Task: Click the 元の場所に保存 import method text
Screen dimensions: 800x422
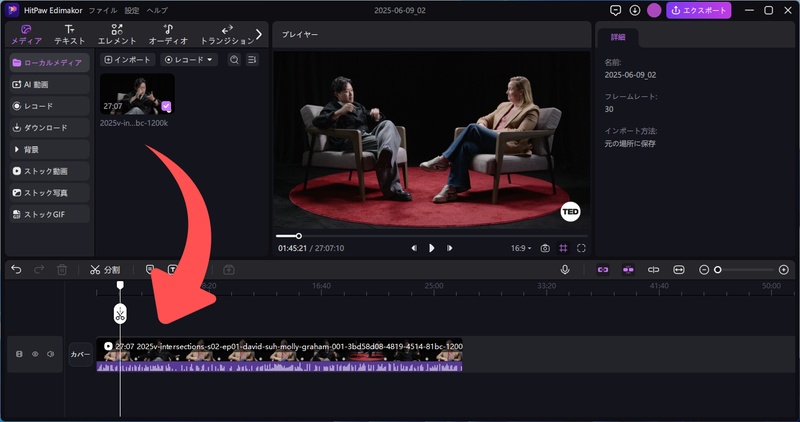Action: (x=630, y=144)
